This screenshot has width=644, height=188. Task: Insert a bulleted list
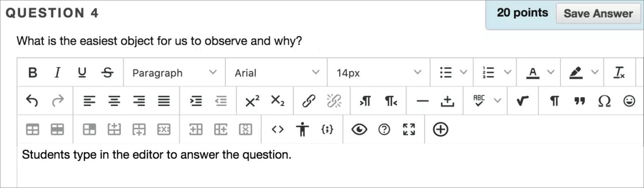(x=445, y=73)
